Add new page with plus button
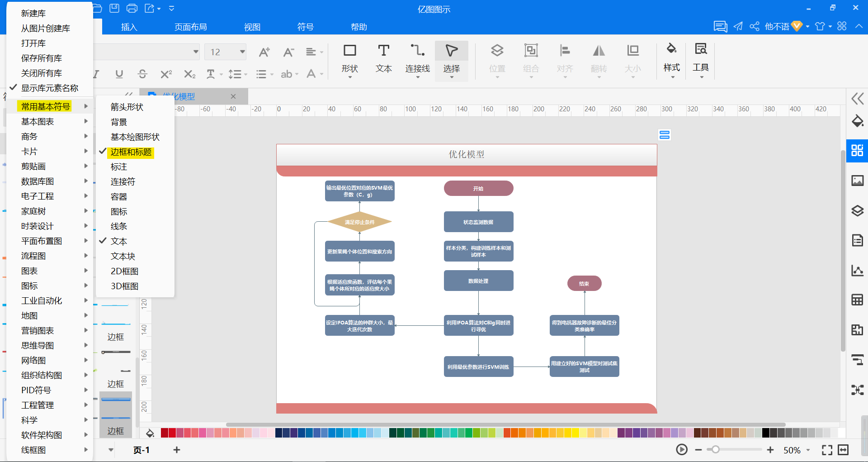The width and height of the screenshot is (868, 462). [177, 450]
